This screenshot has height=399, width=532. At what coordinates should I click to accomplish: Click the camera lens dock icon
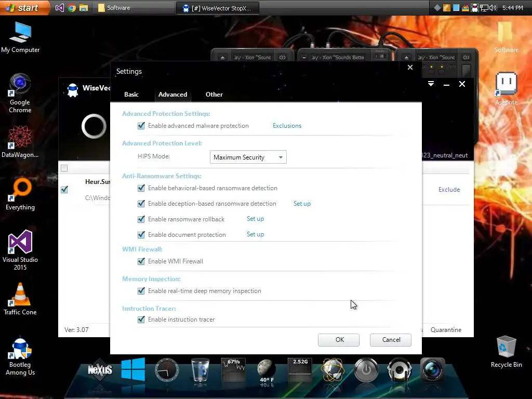click(433, 370)
